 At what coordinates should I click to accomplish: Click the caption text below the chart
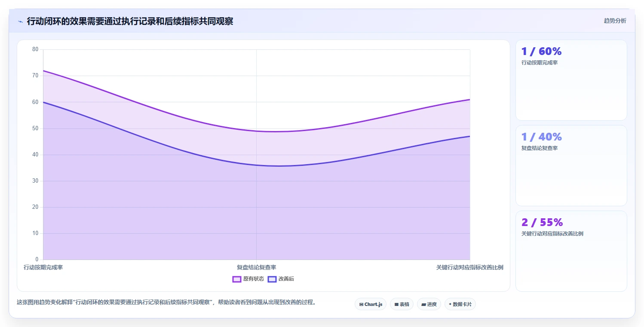(x=167, y=302)
